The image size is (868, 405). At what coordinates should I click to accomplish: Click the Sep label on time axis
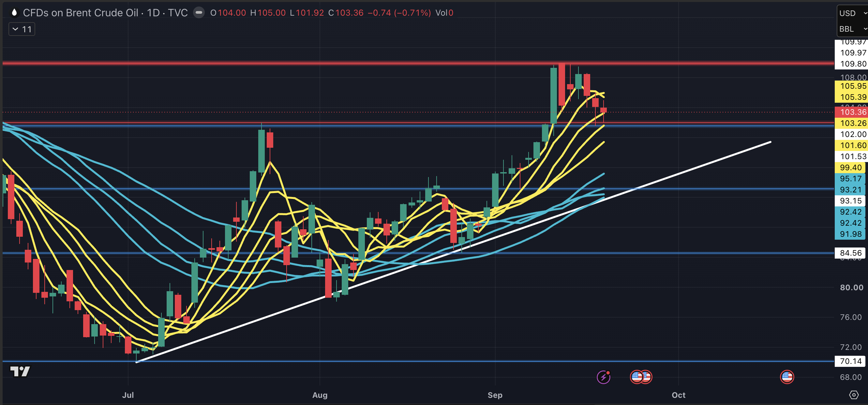495,395
